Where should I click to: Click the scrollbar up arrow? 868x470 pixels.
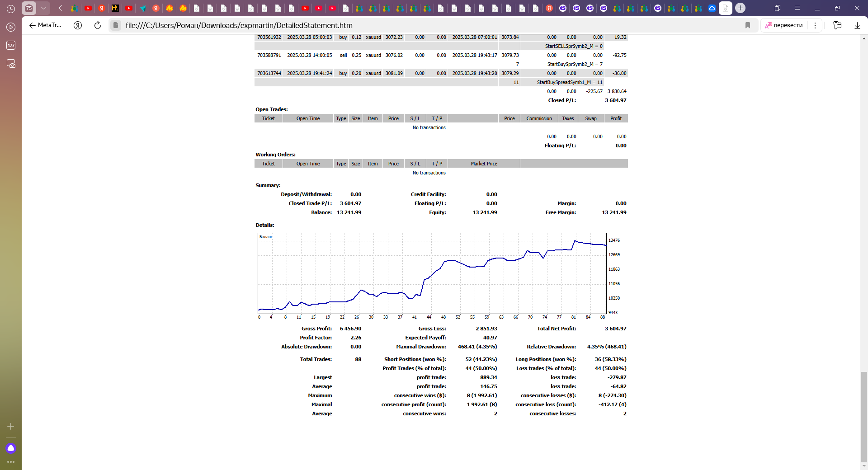(864, 38)
